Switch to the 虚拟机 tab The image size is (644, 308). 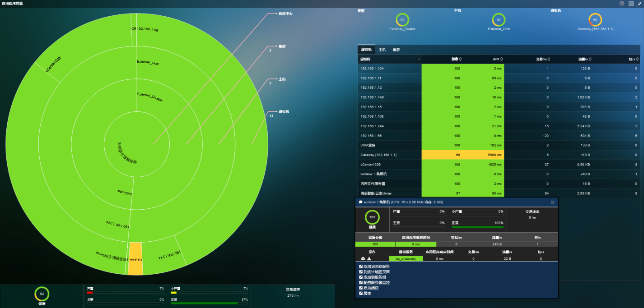(x=366, y=50)
